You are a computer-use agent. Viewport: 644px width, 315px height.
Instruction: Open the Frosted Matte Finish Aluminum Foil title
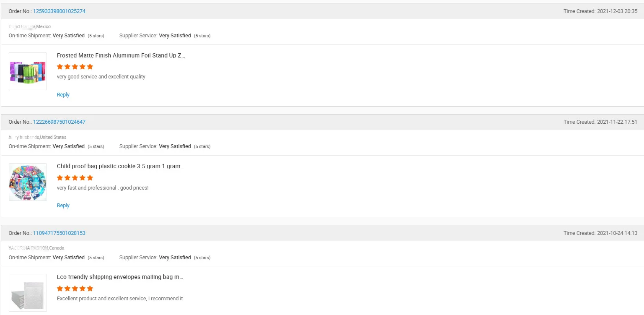click(x=121, y=55)
